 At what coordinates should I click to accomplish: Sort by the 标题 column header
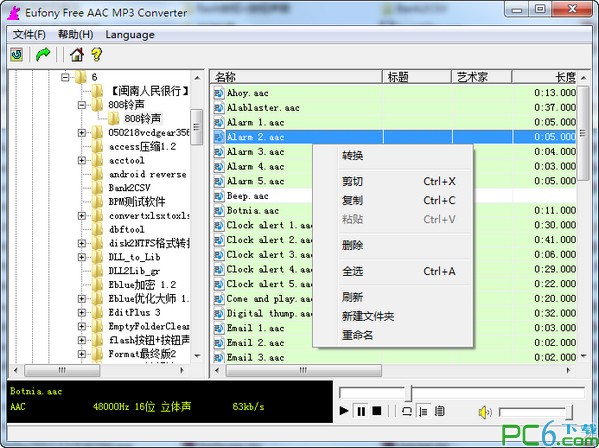pyautogui.click(x=417, y=77)
